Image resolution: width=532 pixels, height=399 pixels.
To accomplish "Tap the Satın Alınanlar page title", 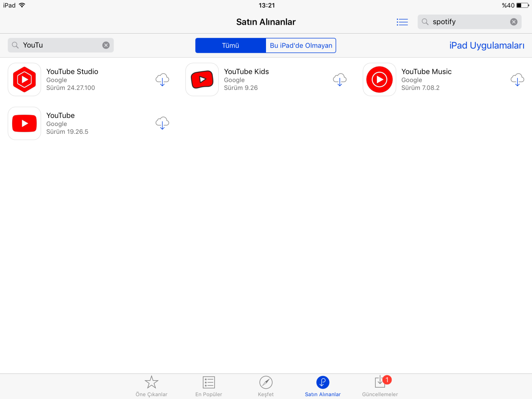I will (x=266, y=22).
